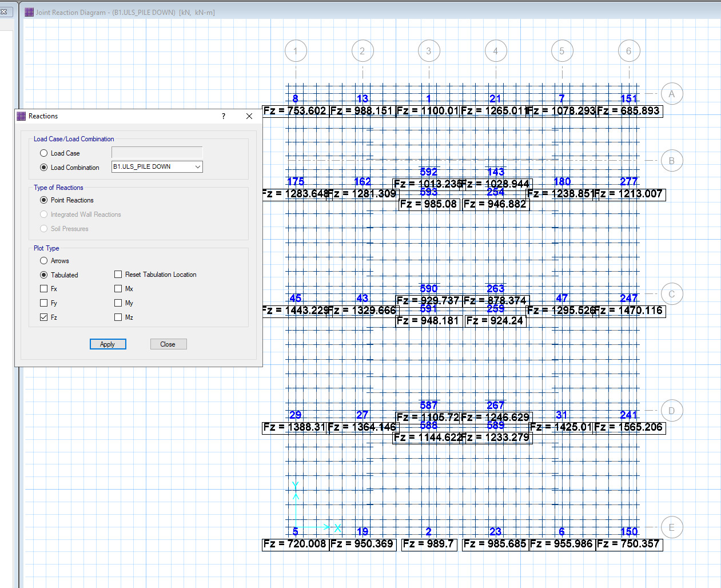The width and height of the screenshot is (721, 588).
Task: Click the close X in the top-left panel
Action: point(3,11)
